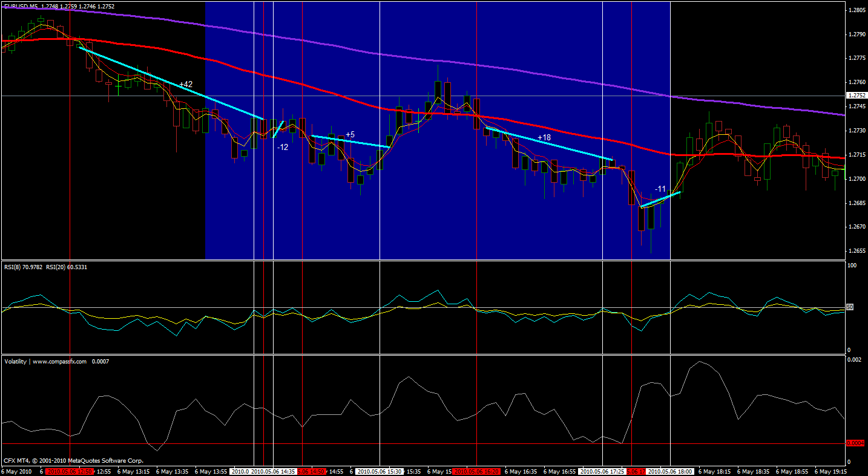Image resolution: width=868 pixels, height=476 pixels.
Task: Click the RSI(8) RSI(20) indicator label
Action: tap(46, 267)
